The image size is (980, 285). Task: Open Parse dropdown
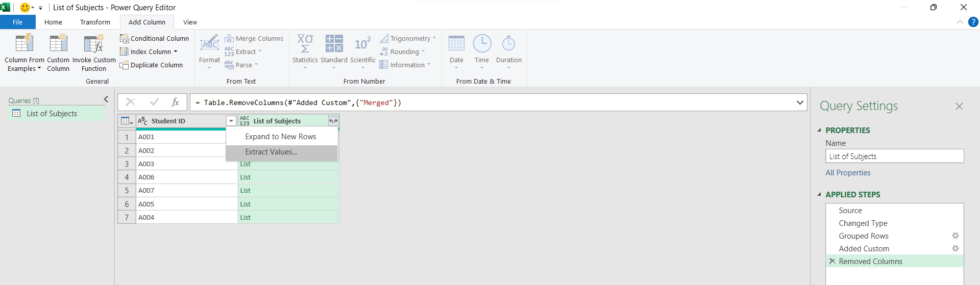click(241, 65)
